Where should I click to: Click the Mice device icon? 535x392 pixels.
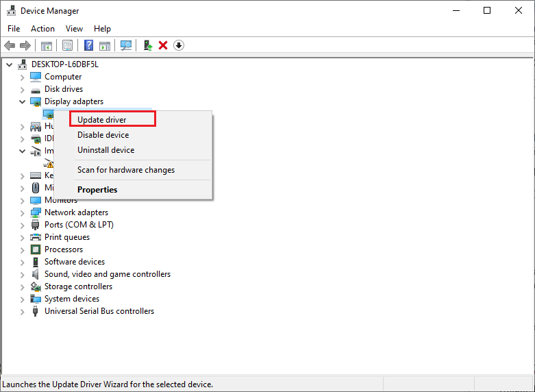coord(36,188)
